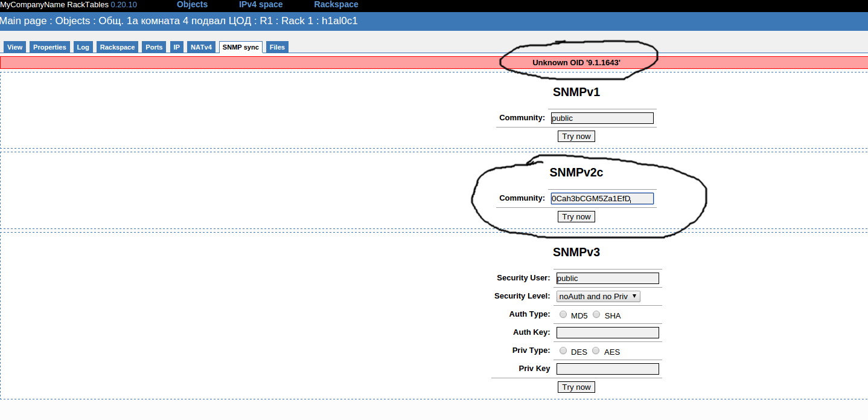
Task: Click Try now under SNMPv3
Action: tap(576, 387)
